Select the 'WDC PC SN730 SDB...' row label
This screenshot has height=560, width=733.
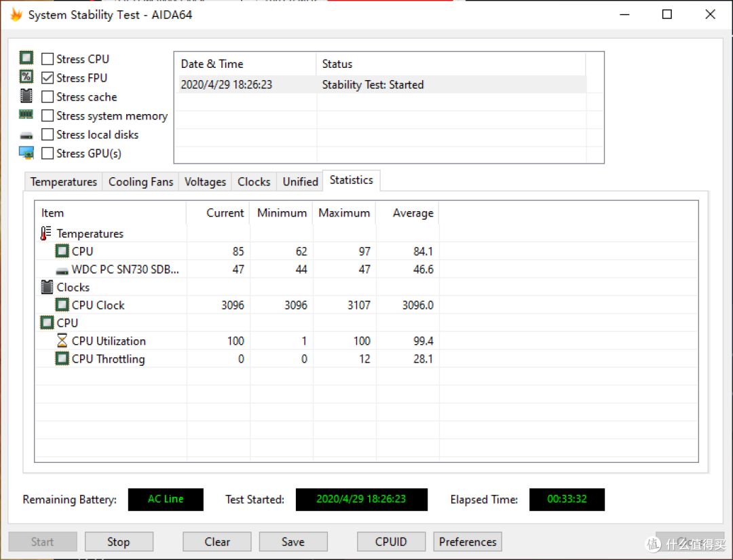pos(126,269)
